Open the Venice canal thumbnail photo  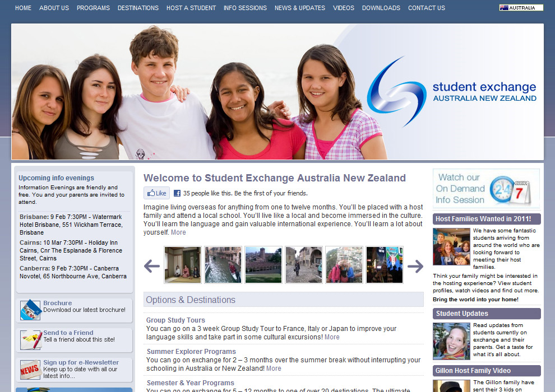click(223, 265)
